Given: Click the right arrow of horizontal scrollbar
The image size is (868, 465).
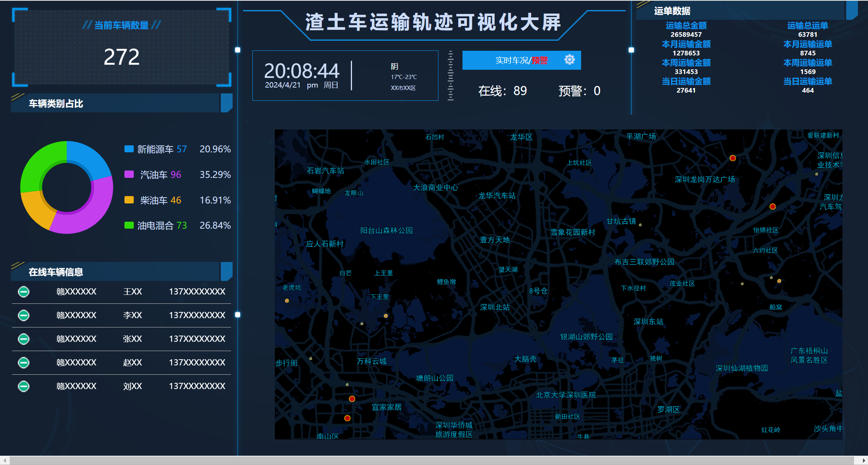Looking at the screenshot, I should tap(863, 460).
